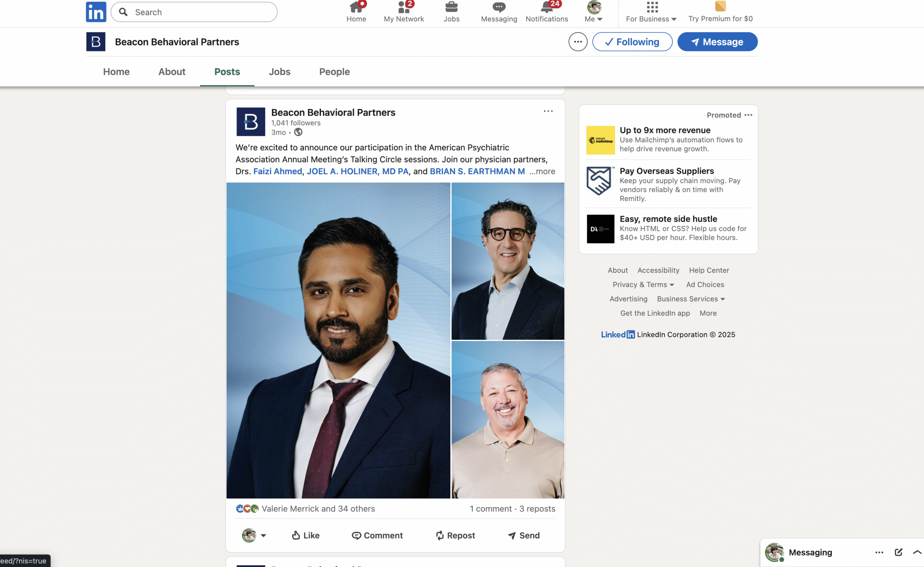Open the react-as identity dropdown on the post
924x567 pixels.
pyautogui.click(x=253, y=536)
